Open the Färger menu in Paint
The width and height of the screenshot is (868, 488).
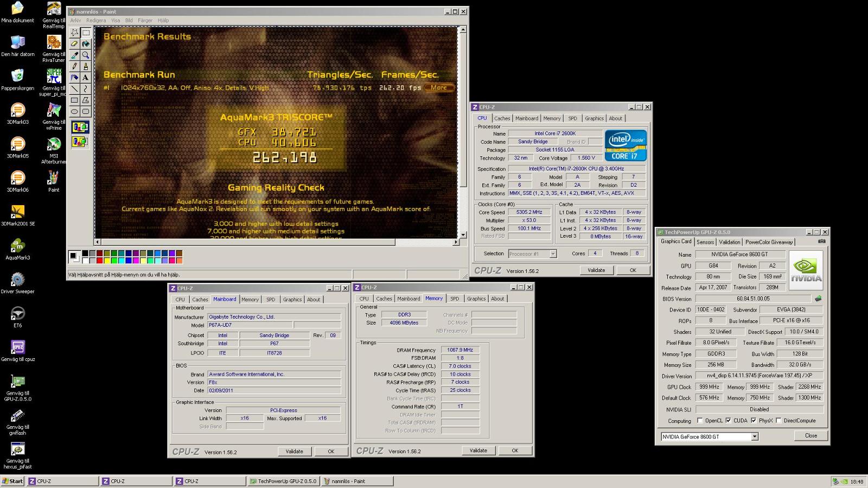click(x=145, y=21)
